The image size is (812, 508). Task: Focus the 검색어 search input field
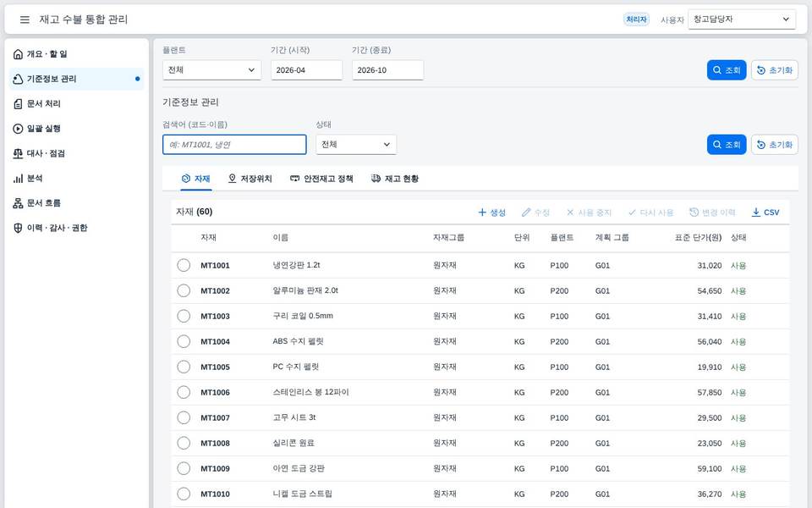(x=234, y=145)
